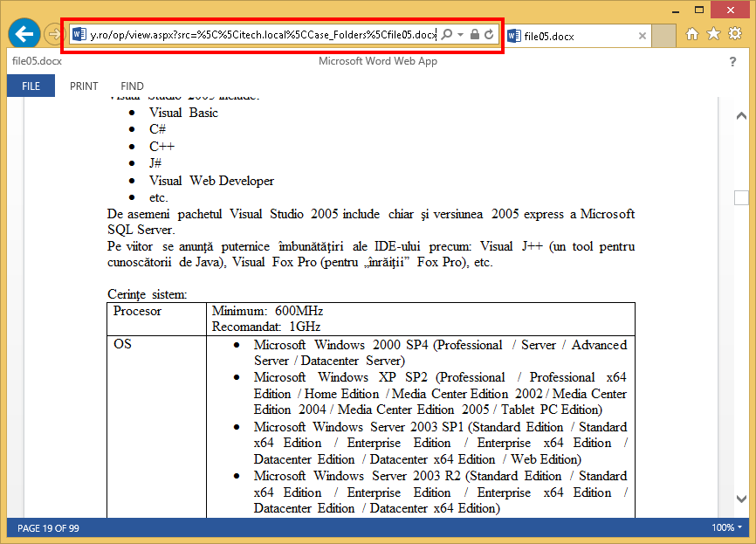This screenshot has height=544, width=756.
Task: Click the file05.docx document title text
Action: 38,61
